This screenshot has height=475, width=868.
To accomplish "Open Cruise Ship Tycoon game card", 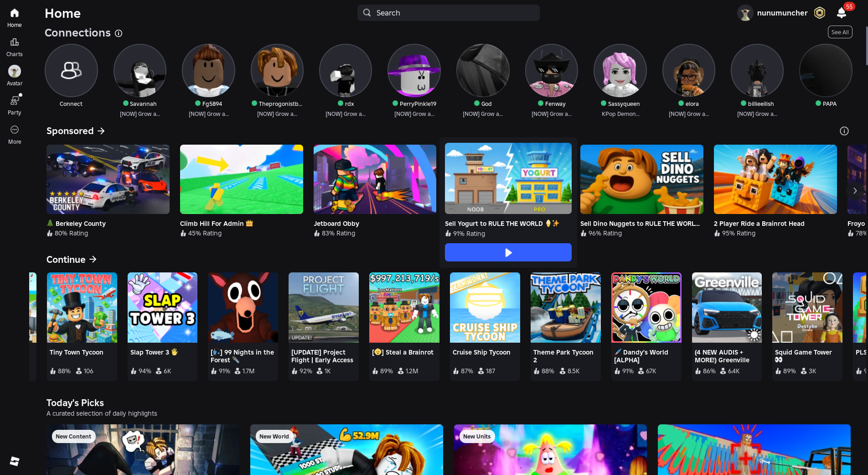I will (485, 326).
